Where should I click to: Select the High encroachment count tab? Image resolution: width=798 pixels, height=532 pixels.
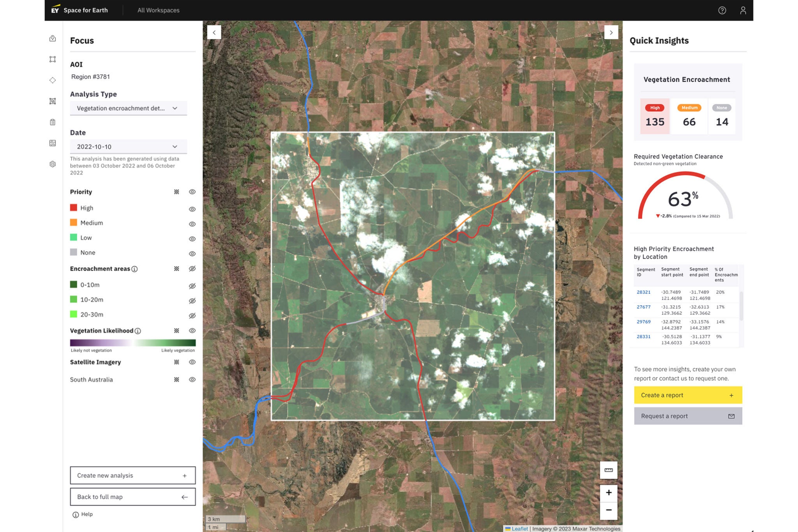point(655,116)
